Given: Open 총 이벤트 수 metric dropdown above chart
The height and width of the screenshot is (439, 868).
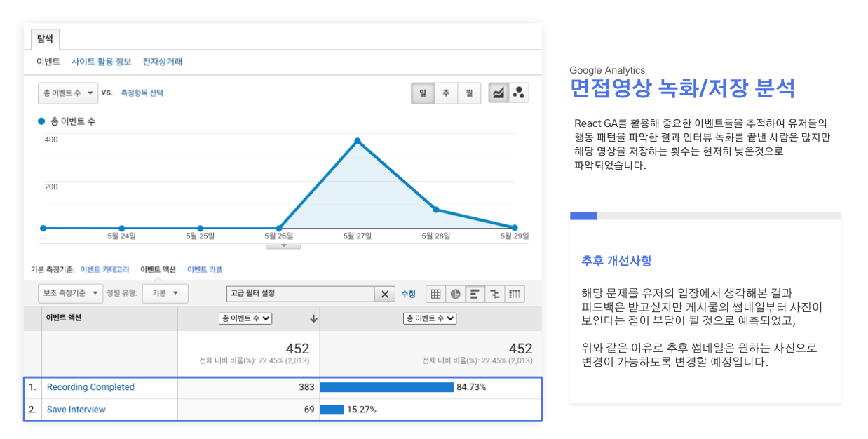Looking at the screenshot, I should pos(68,93).
